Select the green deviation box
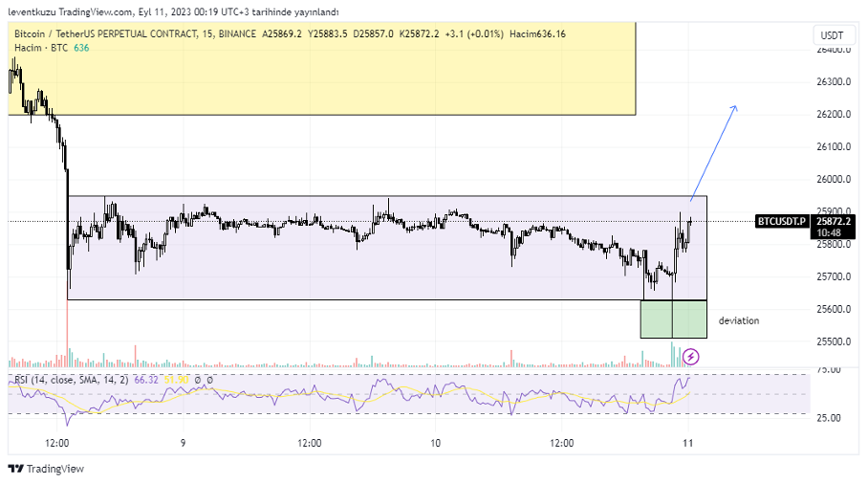The height and width of the screenshot is (484, 868). pos(673,319)
